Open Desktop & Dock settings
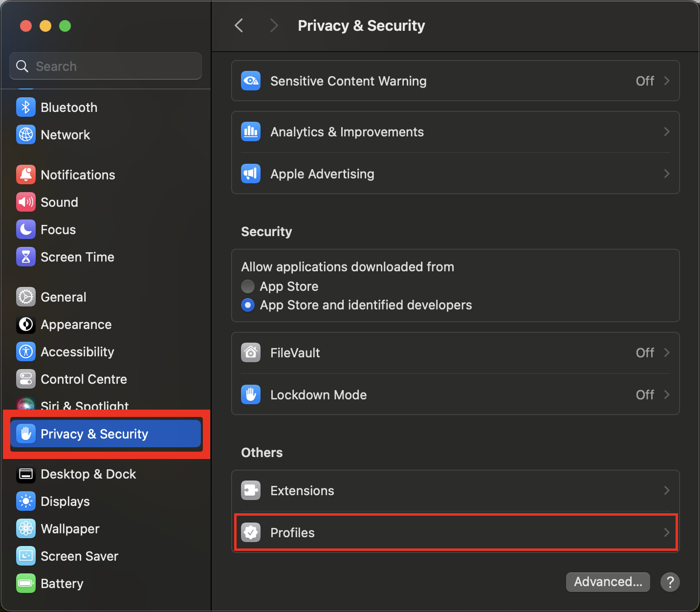The height and width of the screenshot is (612, 700). click(x=88, y=474)
